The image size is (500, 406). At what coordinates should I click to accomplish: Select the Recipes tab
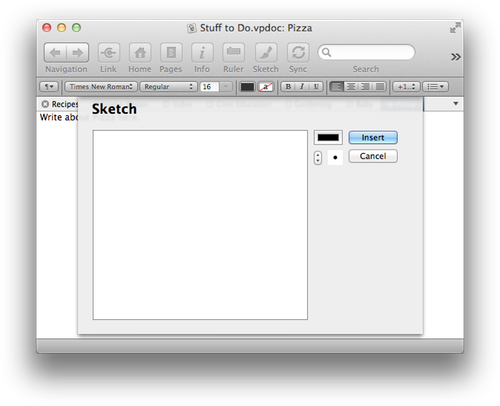click(59, 104)
